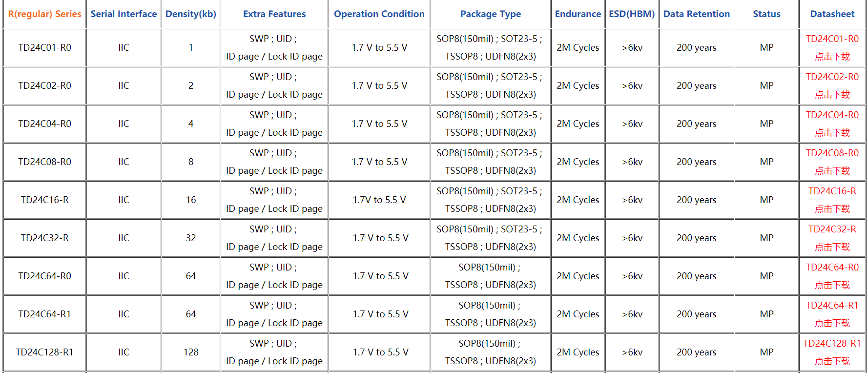
Task: Click 点击下载 under the TD24C64-R1 link
Action: [x=832, y=323]
